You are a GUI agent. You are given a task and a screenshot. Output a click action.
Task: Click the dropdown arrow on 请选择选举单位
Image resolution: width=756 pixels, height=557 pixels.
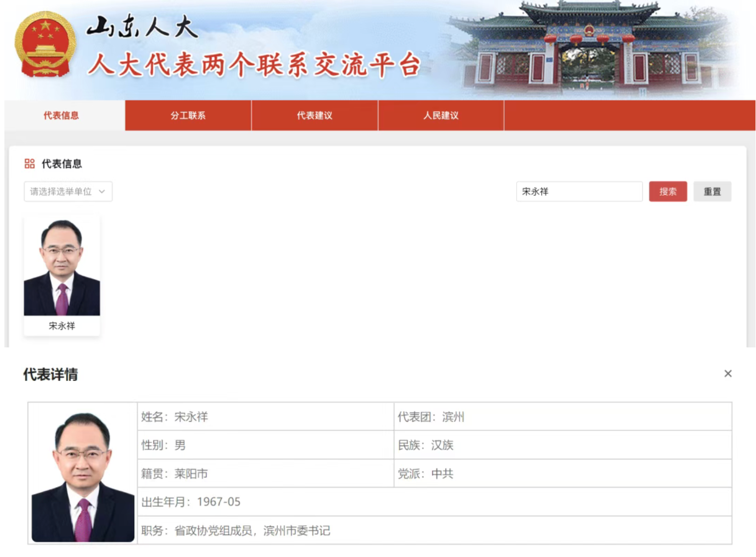(103, 192)
